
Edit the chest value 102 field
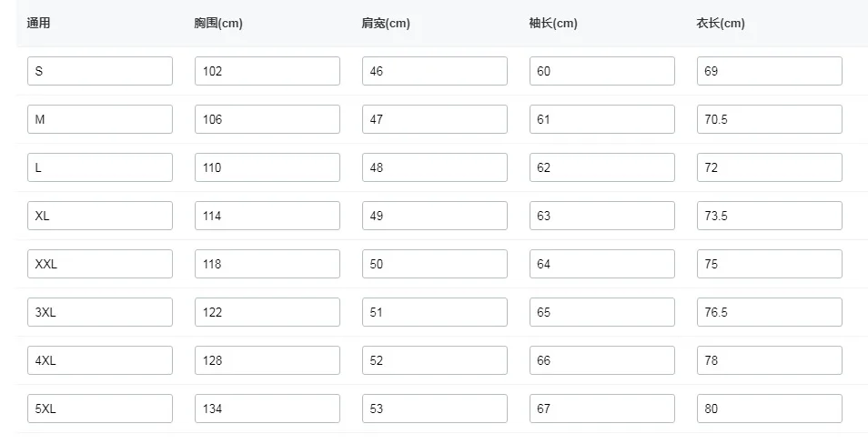267,71
